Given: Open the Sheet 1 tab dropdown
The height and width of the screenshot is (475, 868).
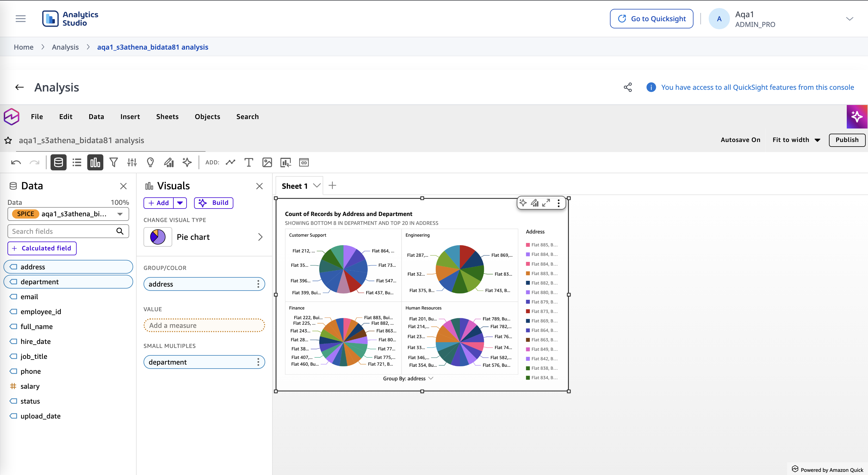Looking at the screenshot, I should [317, 186].
